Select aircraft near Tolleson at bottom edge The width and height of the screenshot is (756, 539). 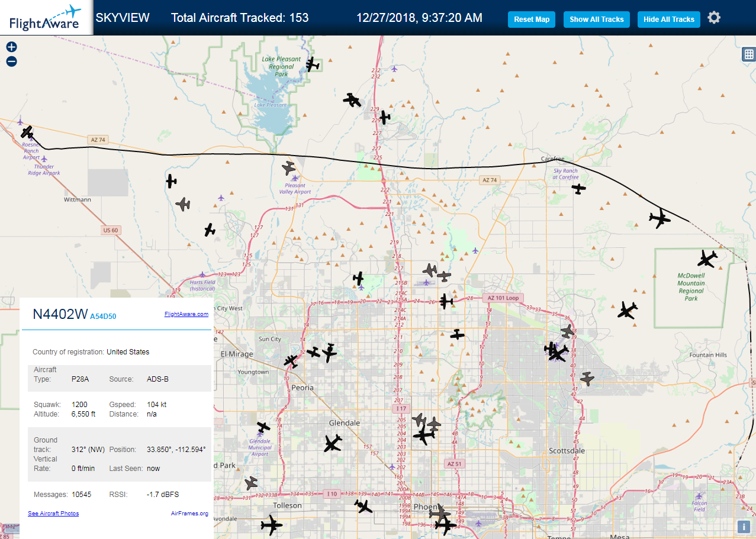point(272,524)
